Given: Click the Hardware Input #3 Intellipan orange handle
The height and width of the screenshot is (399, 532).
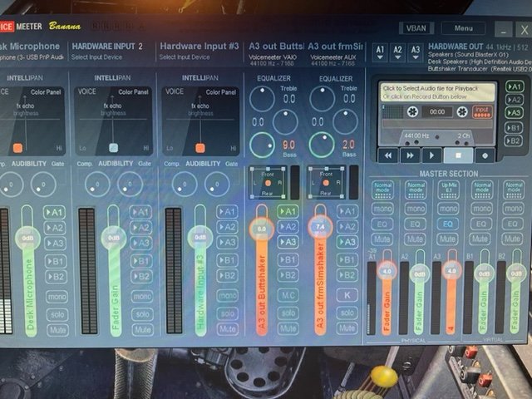Looking at the screenshot, I should (x=200, y=148).
